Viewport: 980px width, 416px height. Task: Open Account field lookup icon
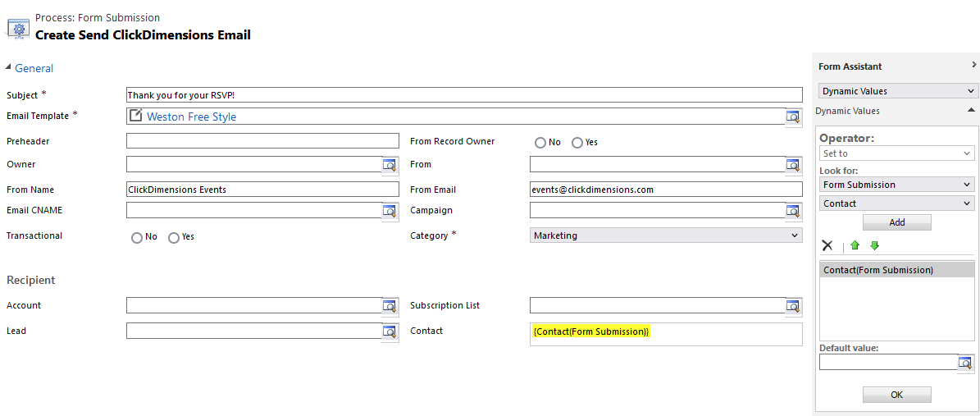(390, 306)
